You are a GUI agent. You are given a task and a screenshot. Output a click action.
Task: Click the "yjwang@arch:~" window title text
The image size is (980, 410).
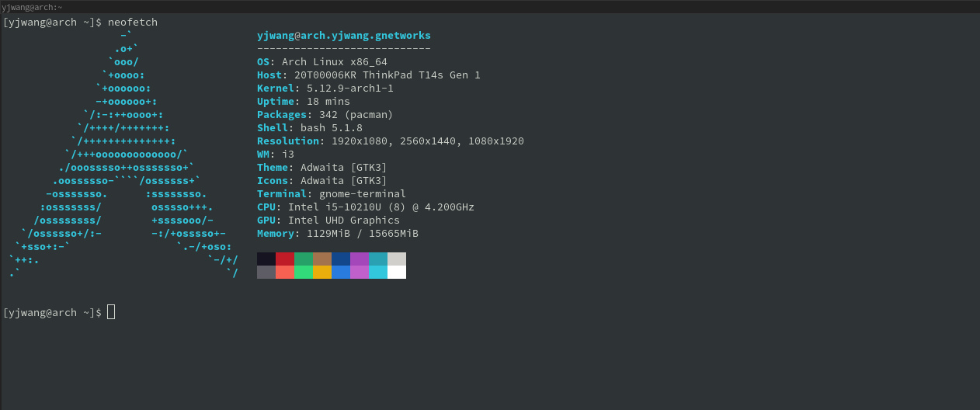click(32, 6)
